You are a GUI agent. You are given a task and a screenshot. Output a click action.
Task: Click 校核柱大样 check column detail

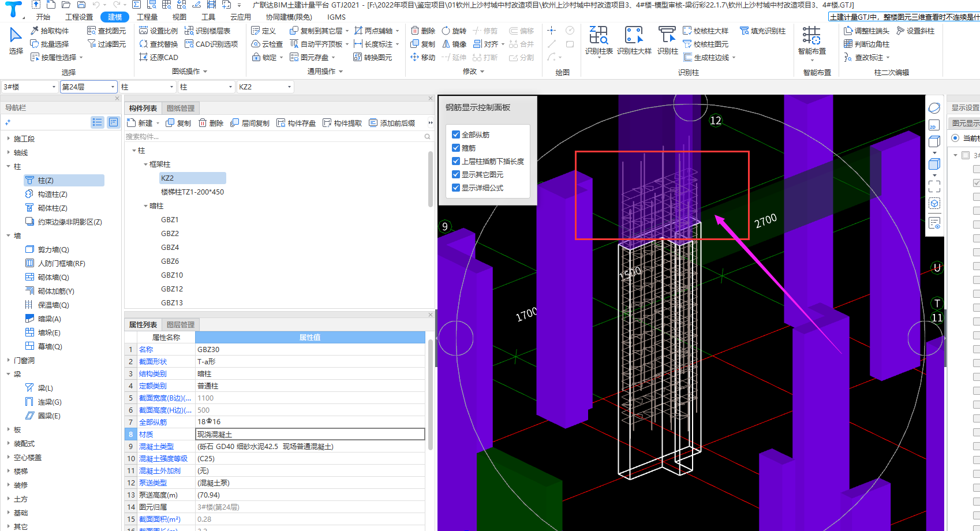[705, 31]
